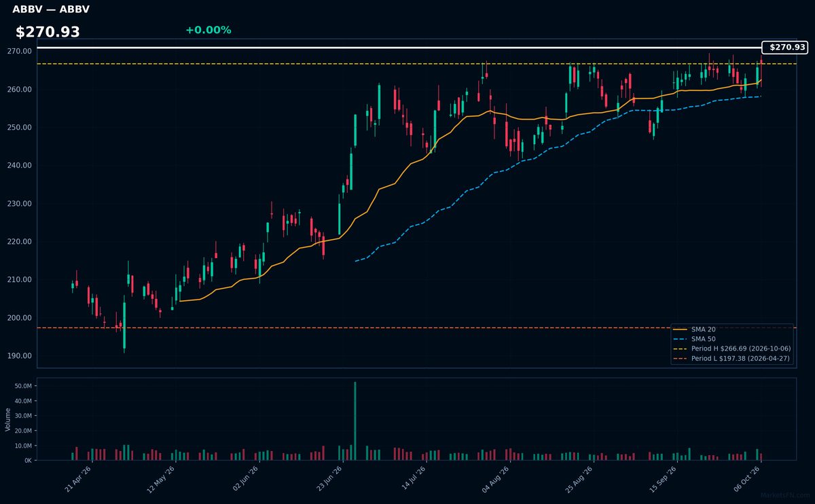Click the 23 Jun '26 date label

330,480
